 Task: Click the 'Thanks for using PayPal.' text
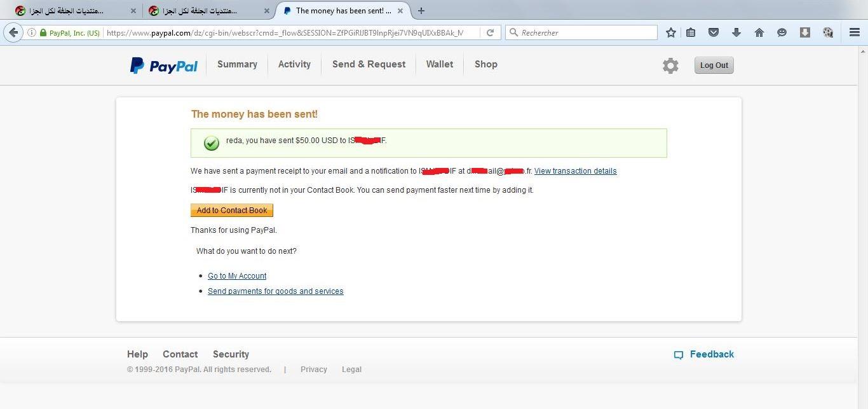234,230
